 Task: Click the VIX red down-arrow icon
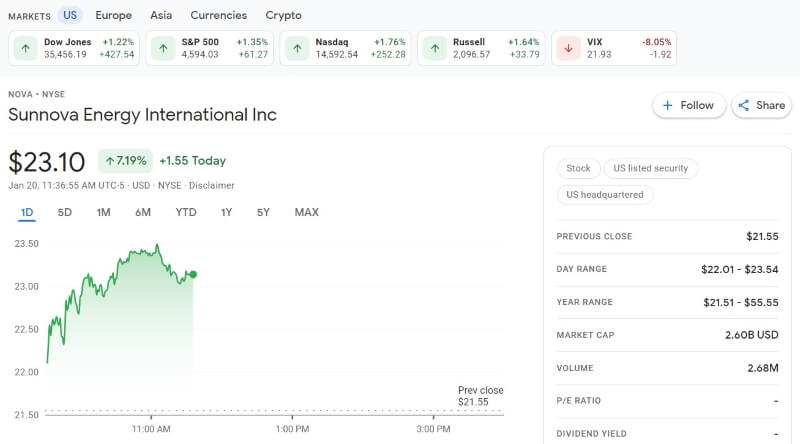[x=568, y=49]
